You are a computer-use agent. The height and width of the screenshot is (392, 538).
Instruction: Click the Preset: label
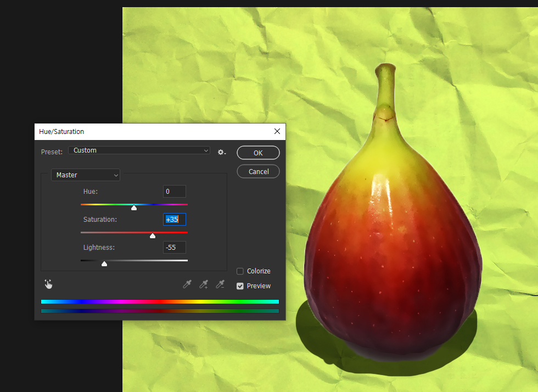[52, 152]
